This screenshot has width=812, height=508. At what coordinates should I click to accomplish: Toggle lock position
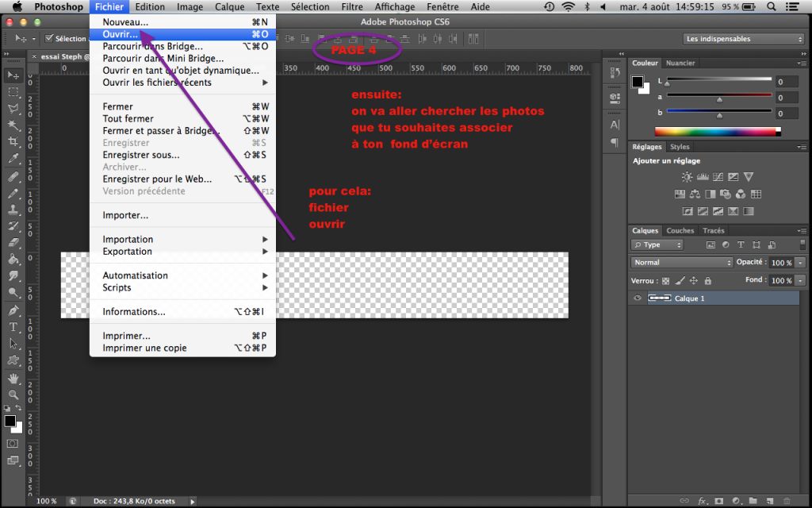(693, 281)
